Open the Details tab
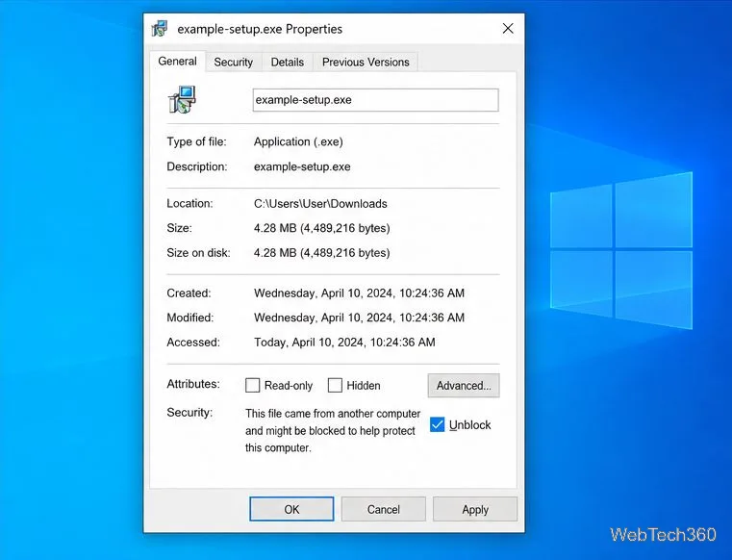This screenshot has height=560, width=732. point(287,62)
